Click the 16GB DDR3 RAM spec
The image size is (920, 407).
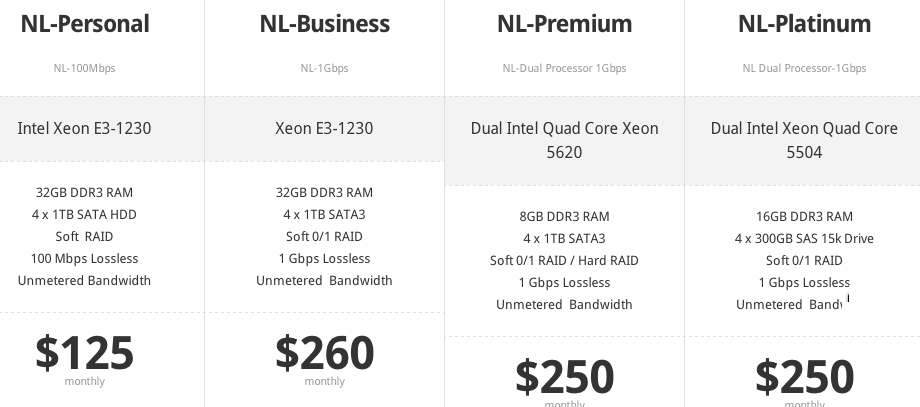pos(804,217)
